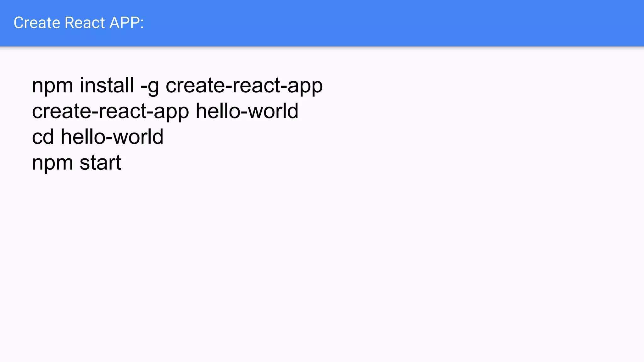
Task: Click 'hello' in the cd command line
Action: pyautogui.click(x=83, y=137)
